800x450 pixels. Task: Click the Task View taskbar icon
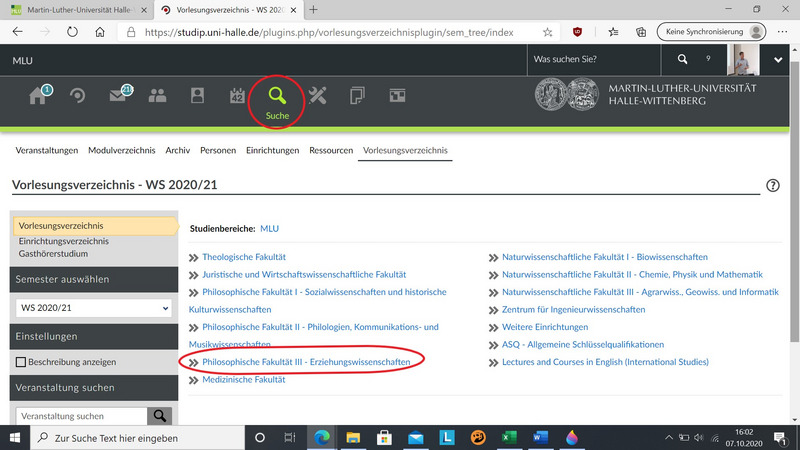(x=290, y=438)
